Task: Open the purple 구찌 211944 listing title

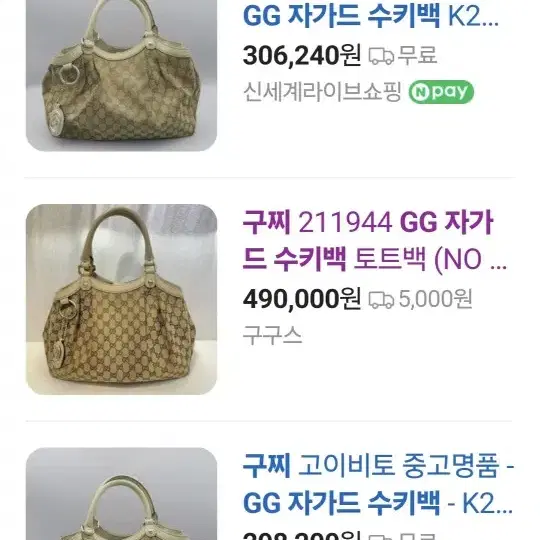Action: click(375, 240)
